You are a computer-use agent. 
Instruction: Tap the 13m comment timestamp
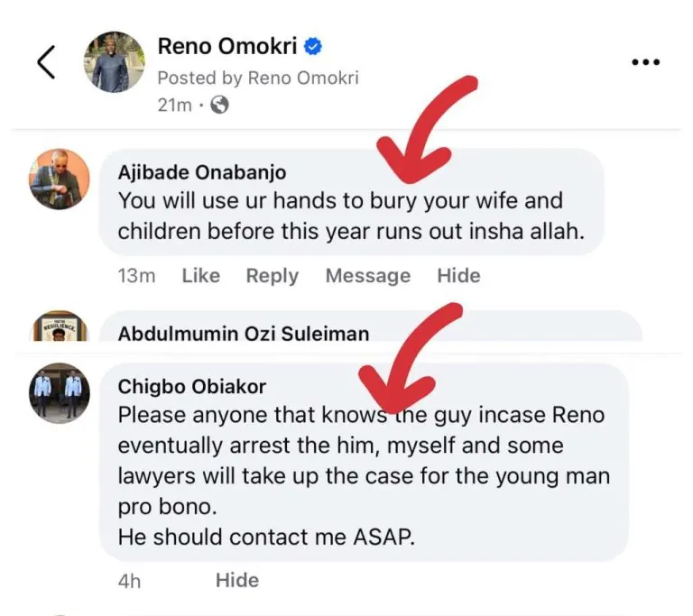(x=136, y=276)
